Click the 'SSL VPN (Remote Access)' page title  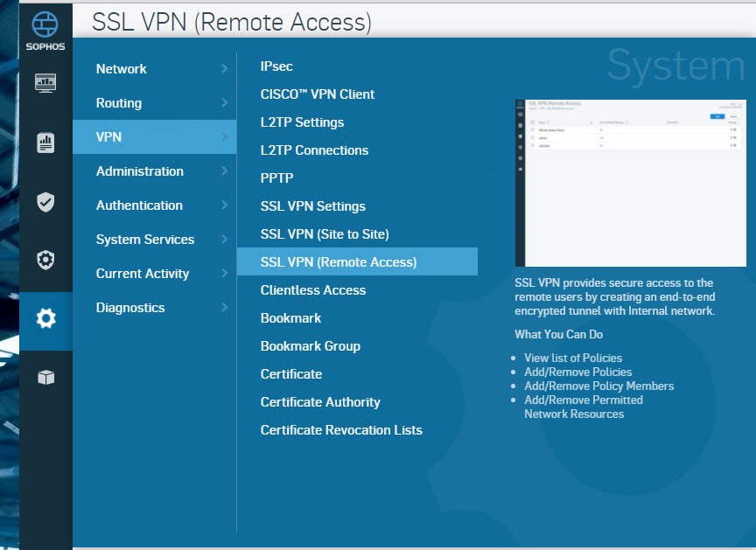231,22
